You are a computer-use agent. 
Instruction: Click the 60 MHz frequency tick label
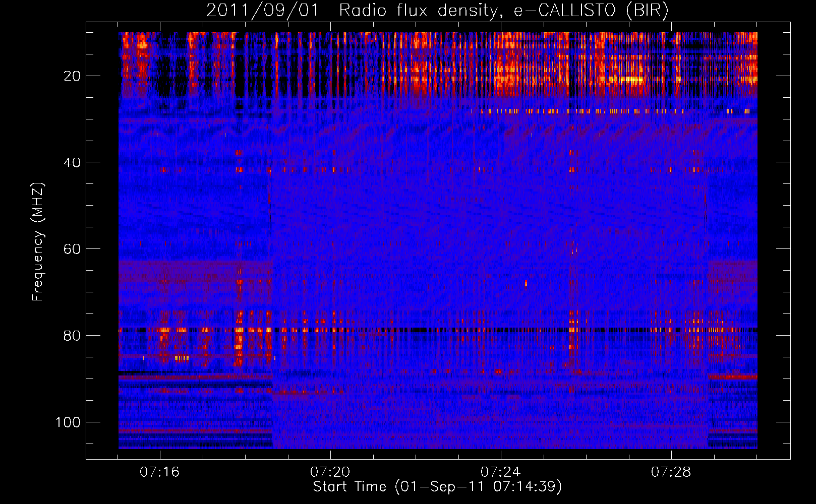pyautogui.click(x=72, y=249)
